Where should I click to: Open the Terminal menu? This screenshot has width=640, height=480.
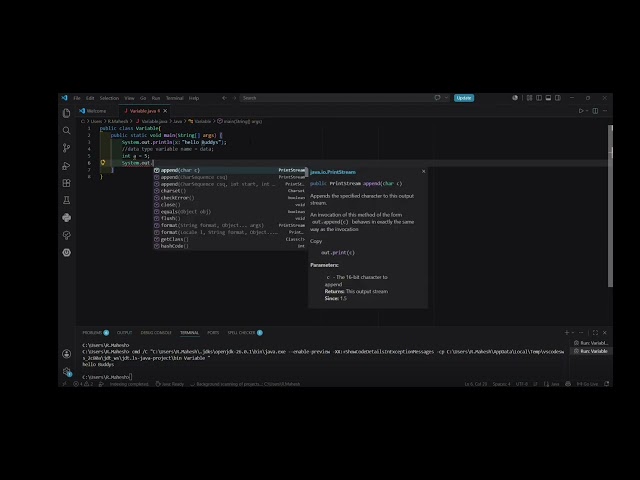(174, 98)
